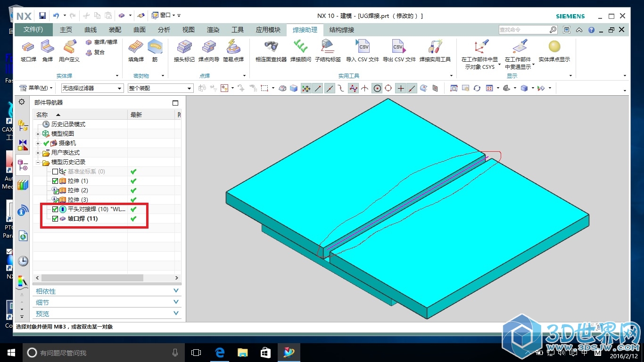Toggle the quadrant point snap button
The width and height of the screenshot is (644, 362).
388,88
